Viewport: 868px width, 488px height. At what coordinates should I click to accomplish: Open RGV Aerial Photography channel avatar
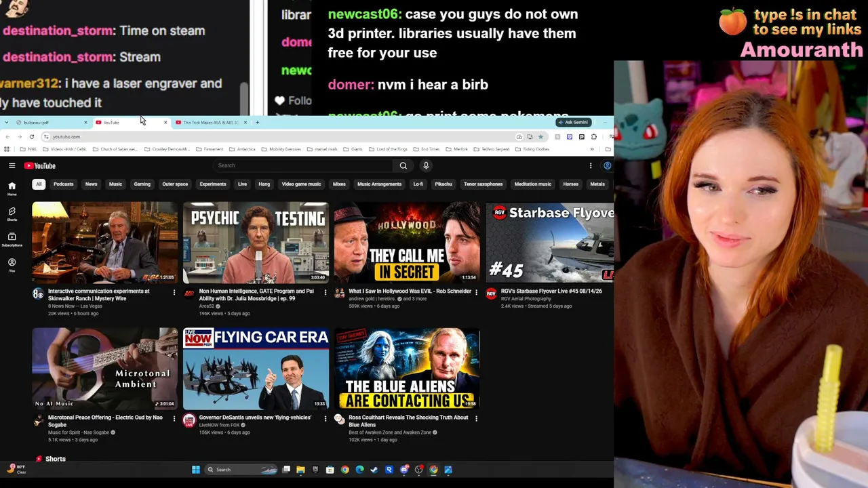coord(491,293)
